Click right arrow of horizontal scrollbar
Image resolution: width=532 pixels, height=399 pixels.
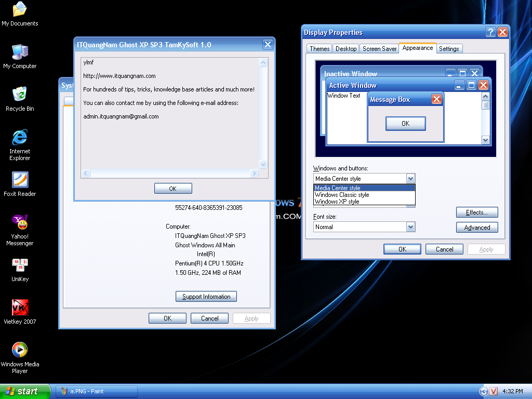(254, 174)
